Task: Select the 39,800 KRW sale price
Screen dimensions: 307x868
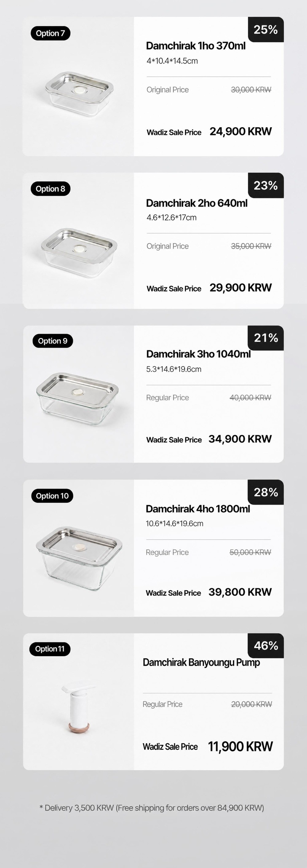Action: tap(240, 592)
